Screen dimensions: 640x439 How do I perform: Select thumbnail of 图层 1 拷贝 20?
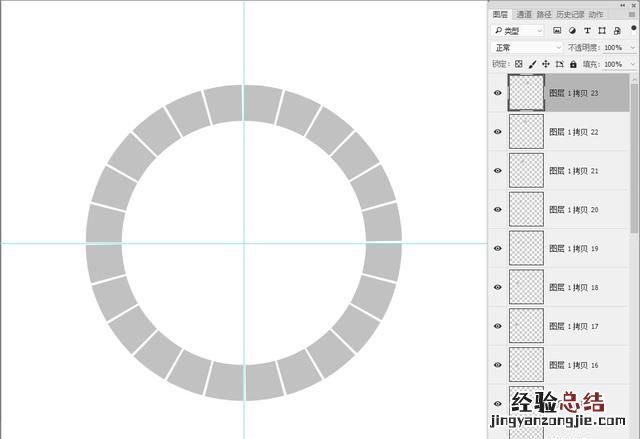526,209
